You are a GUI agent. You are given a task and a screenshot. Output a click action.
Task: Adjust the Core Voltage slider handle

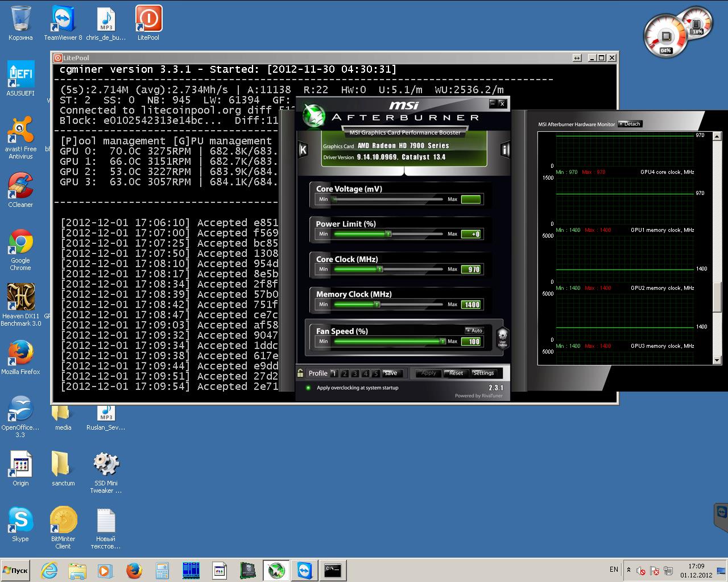[x=334, y=199]
